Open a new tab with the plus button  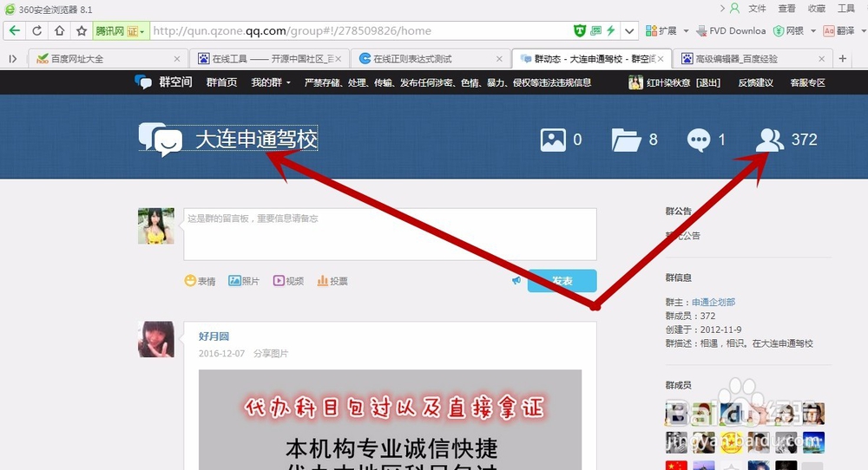tap(843, 59)
